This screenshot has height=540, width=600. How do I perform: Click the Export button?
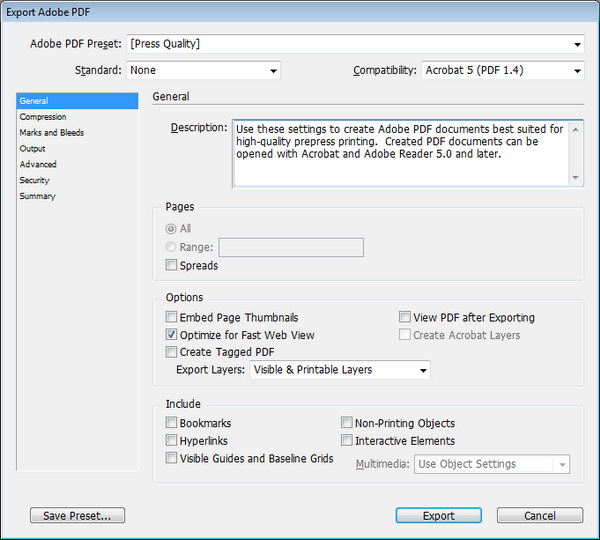(439, 516)
